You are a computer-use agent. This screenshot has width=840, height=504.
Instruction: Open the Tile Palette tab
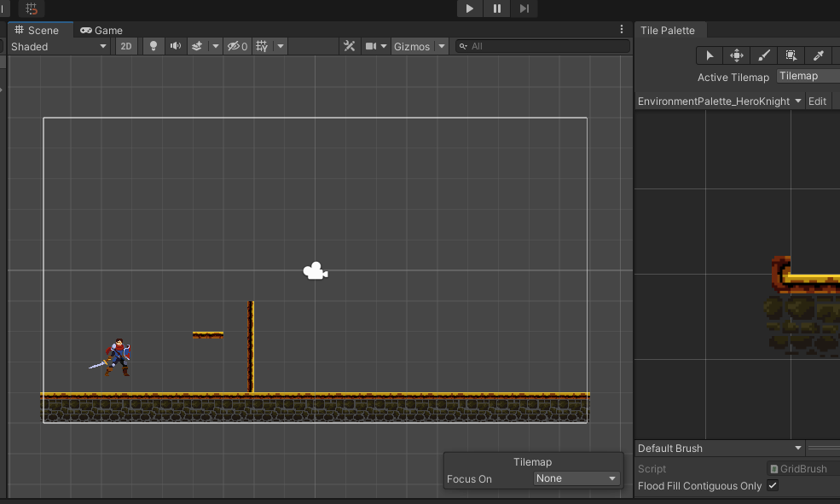(x=668, y=30)
